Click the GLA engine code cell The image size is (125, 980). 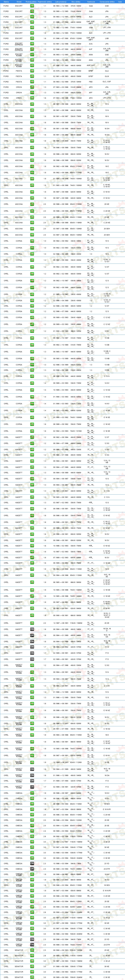(107, 71)
